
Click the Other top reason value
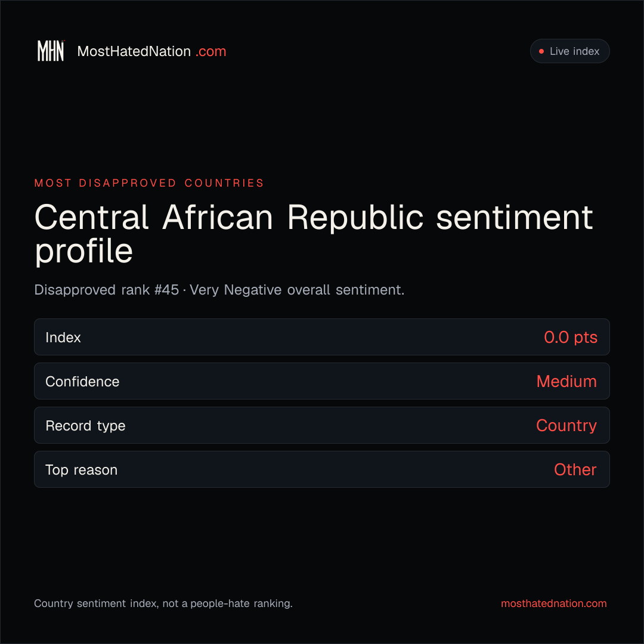[x=575, y=470]
